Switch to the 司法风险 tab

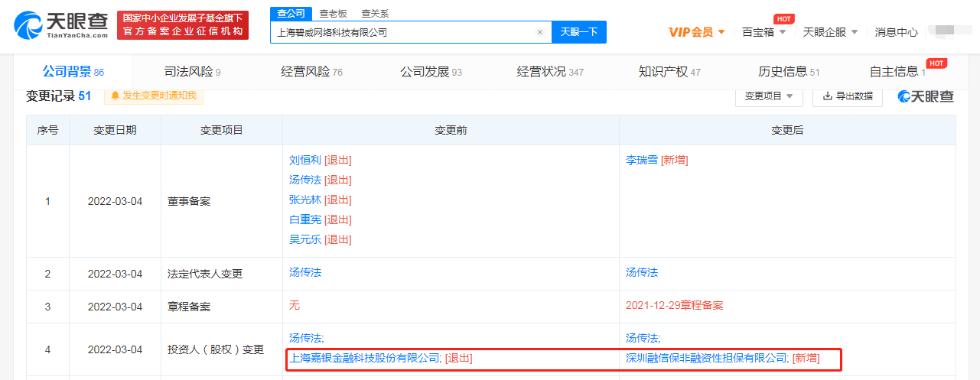click(192, 72)
